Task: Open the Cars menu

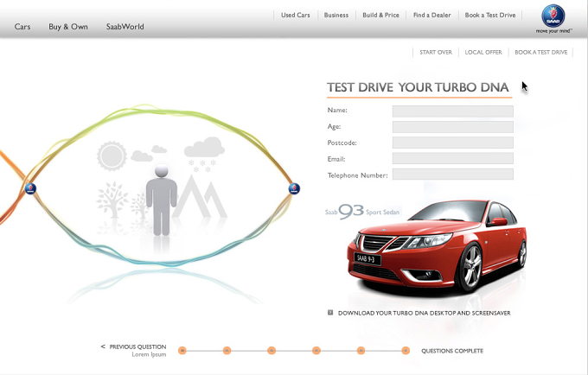Action: (x=22, y=27)
